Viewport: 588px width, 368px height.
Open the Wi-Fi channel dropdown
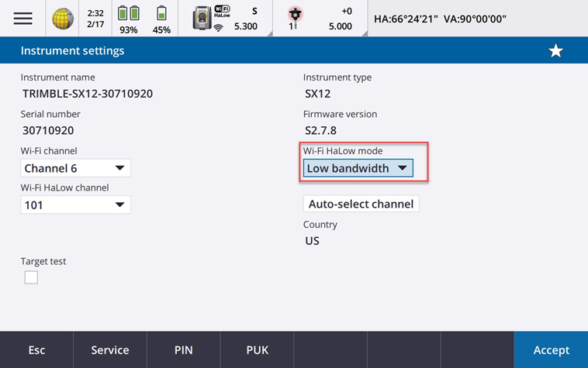point(76,168)
